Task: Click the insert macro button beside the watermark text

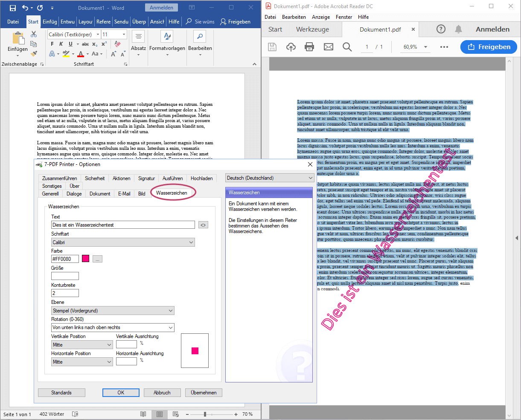Action: pos(204,225)
